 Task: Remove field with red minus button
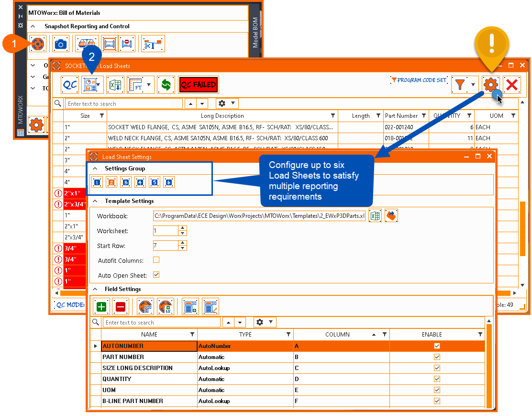click(x=121, y=307)
